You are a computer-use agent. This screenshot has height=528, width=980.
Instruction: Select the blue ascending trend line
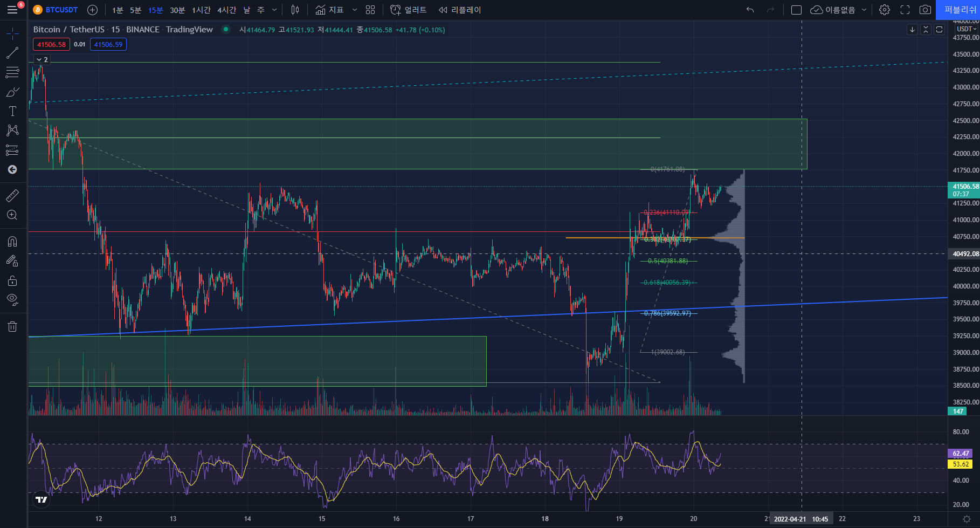pyautogui.click(x=488, y=317)
